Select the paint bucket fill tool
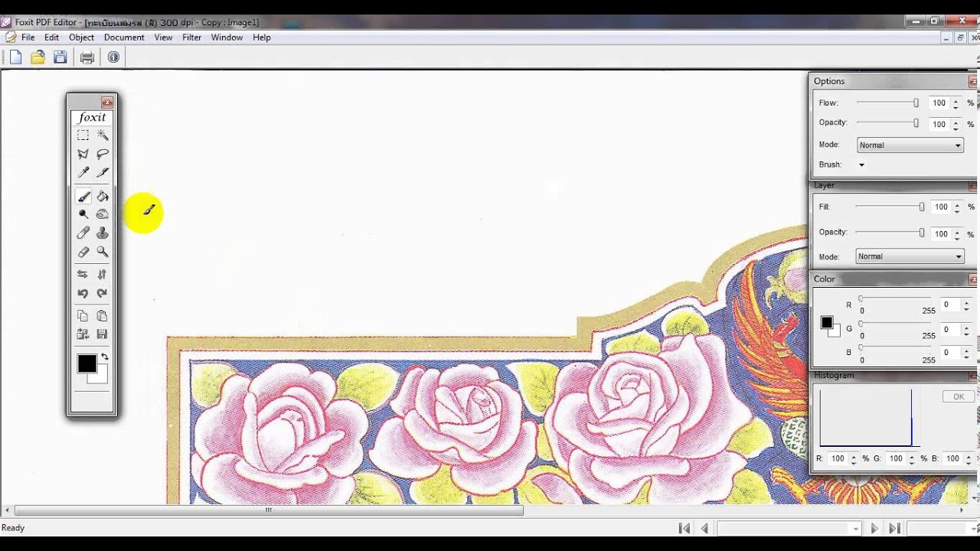This screenshot has height=551, width=980. point(103,196)
